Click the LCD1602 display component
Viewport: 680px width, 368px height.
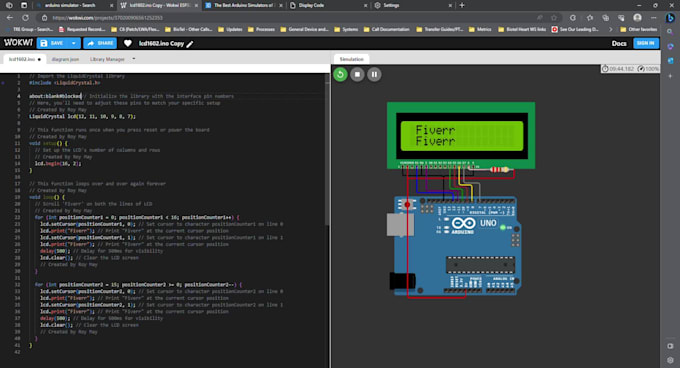point(461,136)
